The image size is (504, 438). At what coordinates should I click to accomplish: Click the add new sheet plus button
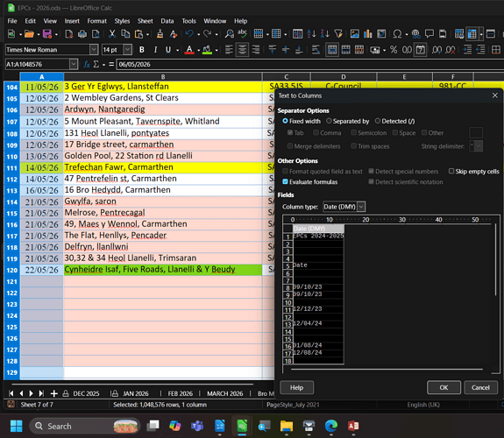pos(54,393)
